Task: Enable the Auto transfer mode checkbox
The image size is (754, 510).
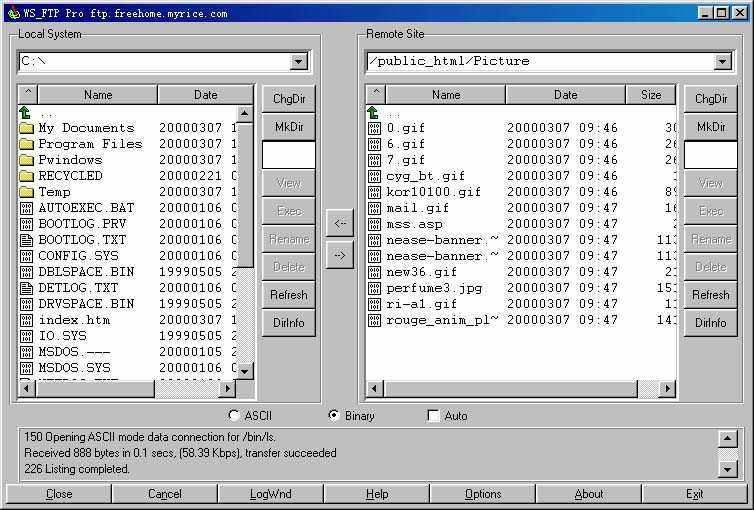Action: pyautogui.click(x=433, y=416)
